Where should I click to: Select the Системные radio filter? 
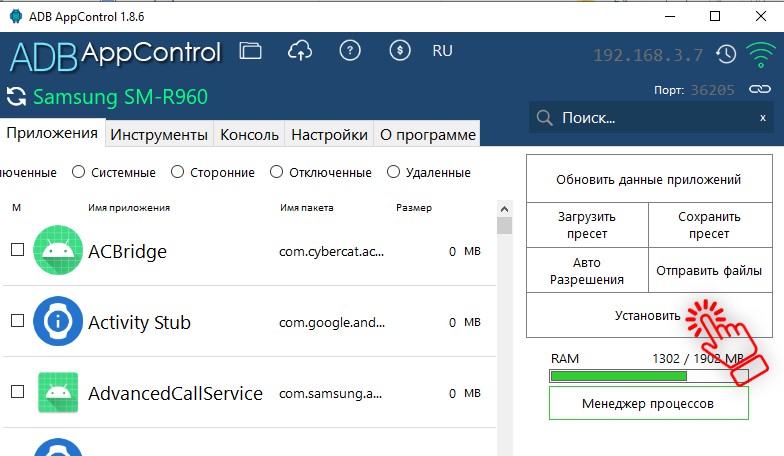78,172
